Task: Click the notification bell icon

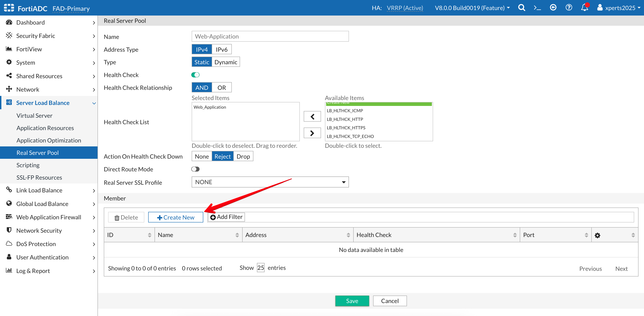Action: [x=584, y=7]
